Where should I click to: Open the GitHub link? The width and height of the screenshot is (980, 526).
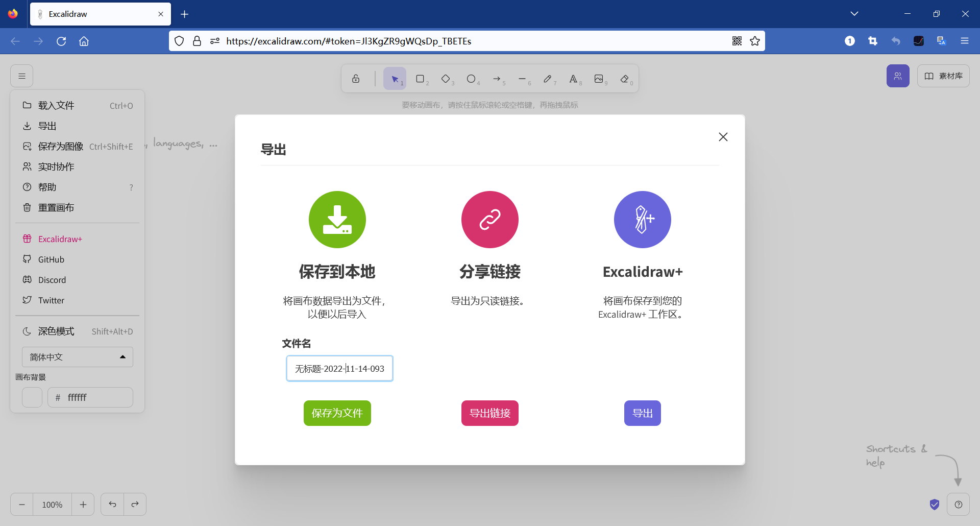78,259
